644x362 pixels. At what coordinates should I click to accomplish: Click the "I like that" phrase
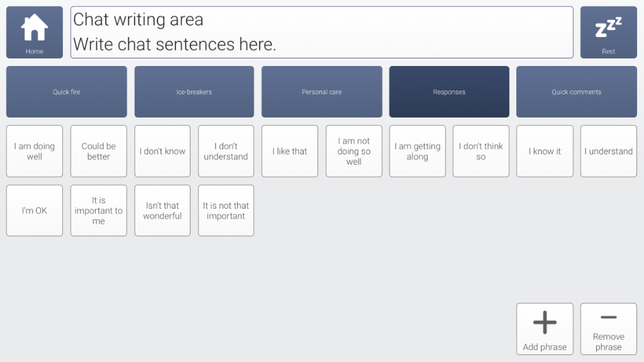click(290, 151)
